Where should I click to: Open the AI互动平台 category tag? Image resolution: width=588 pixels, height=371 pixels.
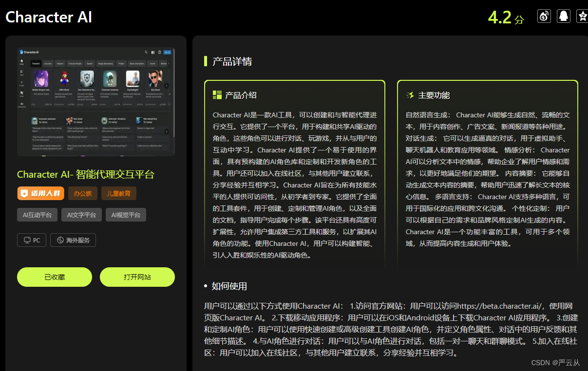point(37,215)
